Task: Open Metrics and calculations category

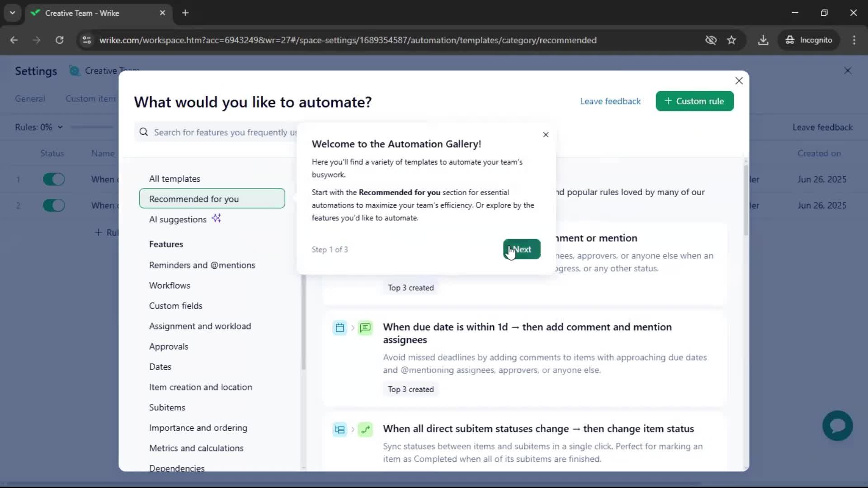Action: (x=196, y=448)
